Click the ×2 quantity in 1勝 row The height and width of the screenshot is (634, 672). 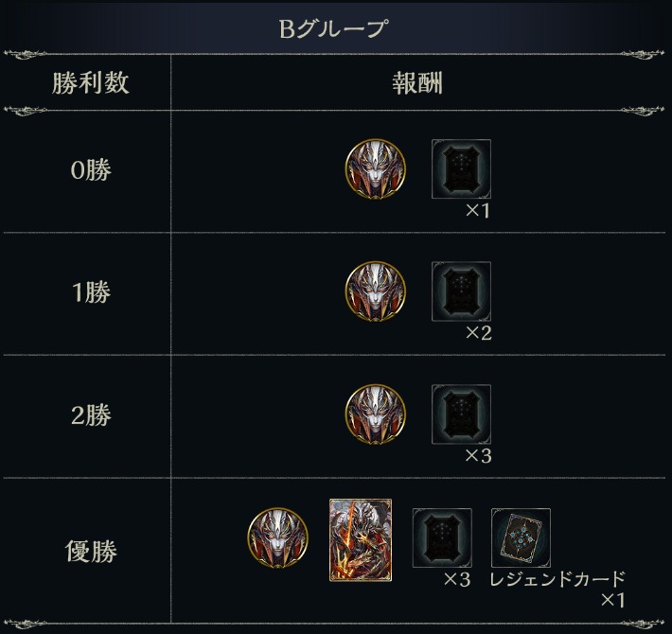[478, 333]
